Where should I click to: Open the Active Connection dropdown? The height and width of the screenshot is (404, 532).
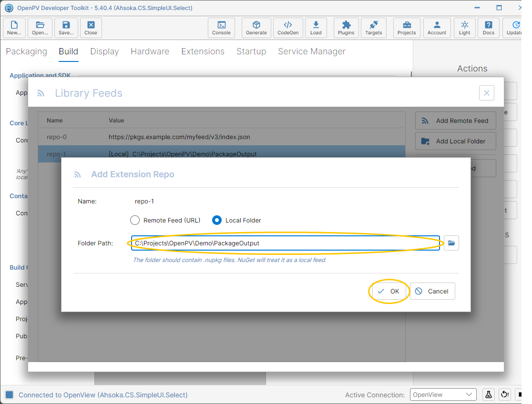tap(443, 394)
